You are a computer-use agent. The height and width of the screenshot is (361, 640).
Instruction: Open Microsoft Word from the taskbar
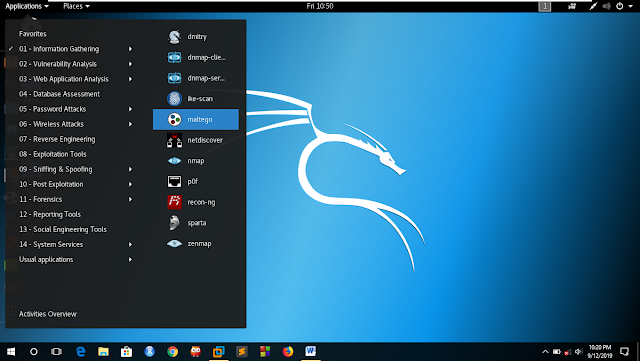click(311, 352)
